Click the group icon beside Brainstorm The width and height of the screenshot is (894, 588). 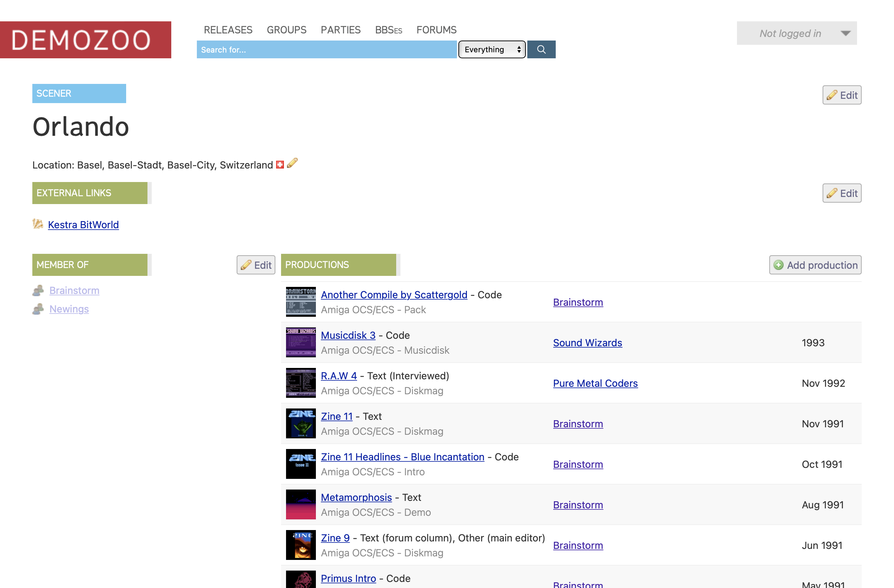pyautogui.click(x=38, y=290)
